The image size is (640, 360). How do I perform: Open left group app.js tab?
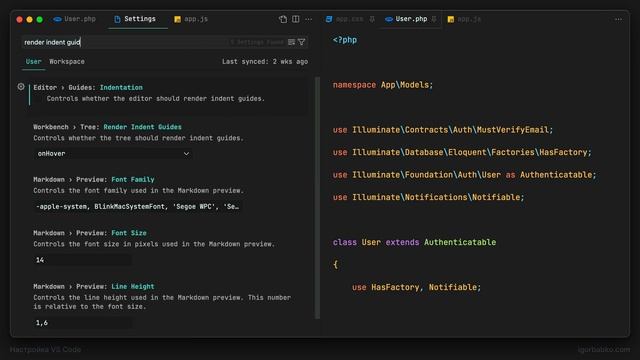pyautogui.click(x=191, y=19)
